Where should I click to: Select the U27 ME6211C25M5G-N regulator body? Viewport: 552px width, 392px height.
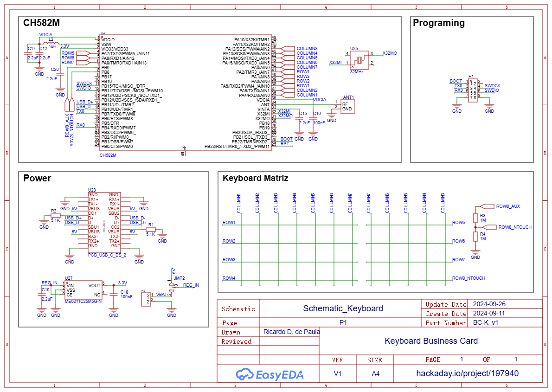point(83,290)
